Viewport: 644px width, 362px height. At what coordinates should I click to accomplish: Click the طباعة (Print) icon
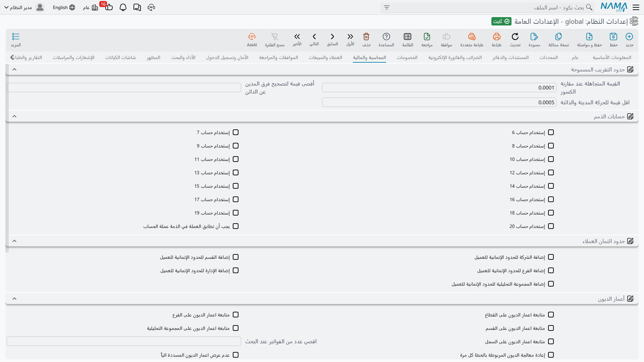[496, 37]
